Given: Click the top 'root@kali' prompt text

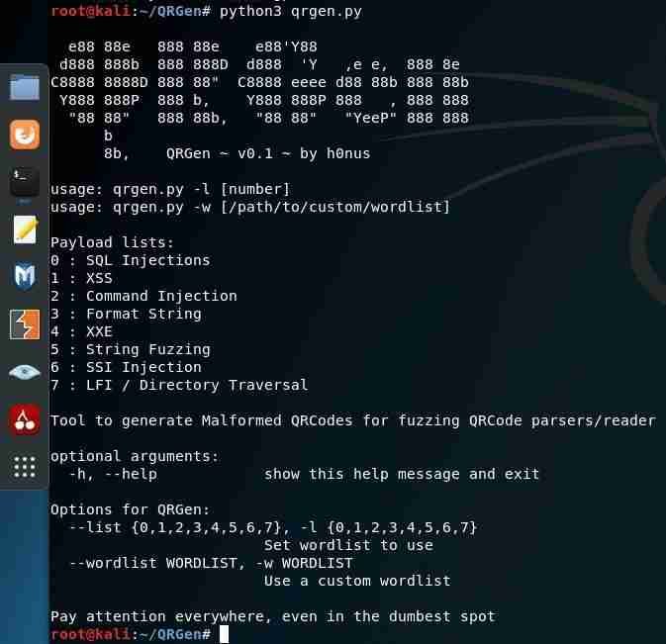Looking at the screenshot, I should tap(90, 11).
